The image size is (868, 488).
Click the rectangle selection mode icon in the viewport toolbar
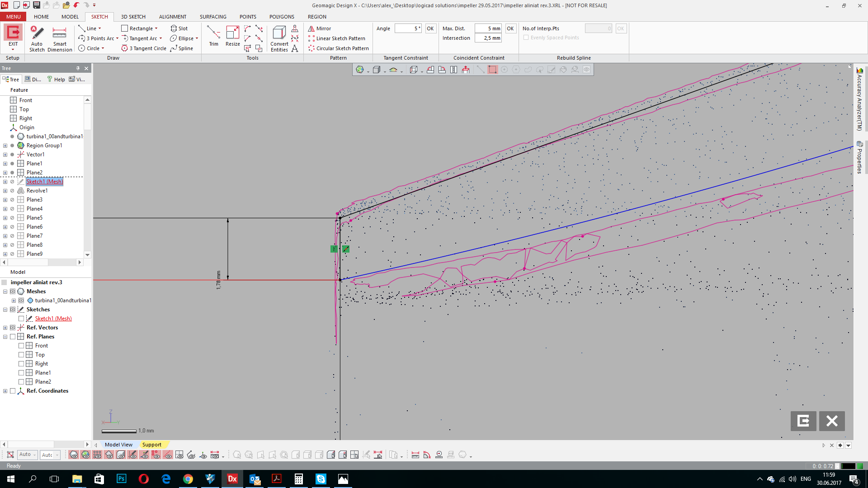[492, 70]
